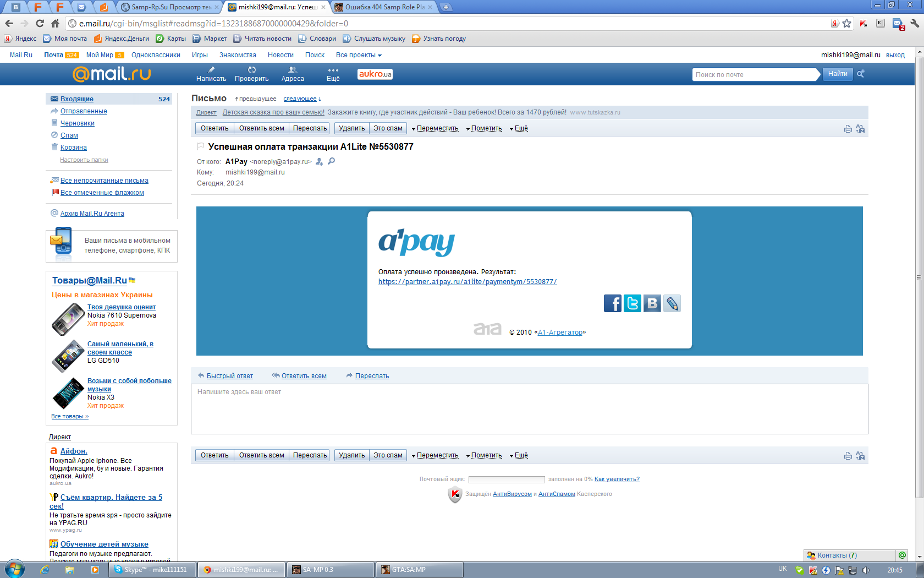Switch to Skype taskbar window
924x578 pixels.
[x=153, y=570]
